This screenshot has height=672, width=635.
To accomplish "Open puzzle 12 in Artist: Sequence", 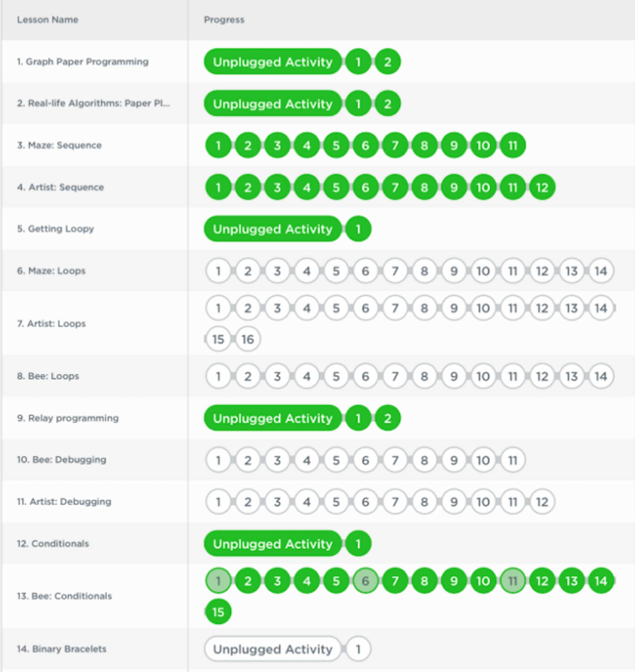I will click(542, 187).
